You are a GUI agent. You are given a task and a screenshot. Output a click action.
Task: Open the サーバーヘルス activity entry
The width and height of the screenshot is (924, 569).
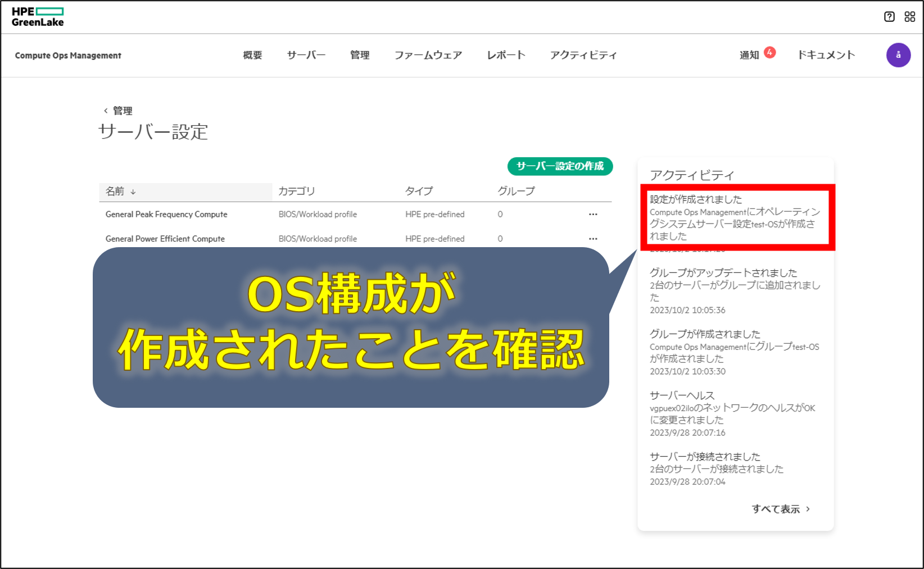pos(733,414)
